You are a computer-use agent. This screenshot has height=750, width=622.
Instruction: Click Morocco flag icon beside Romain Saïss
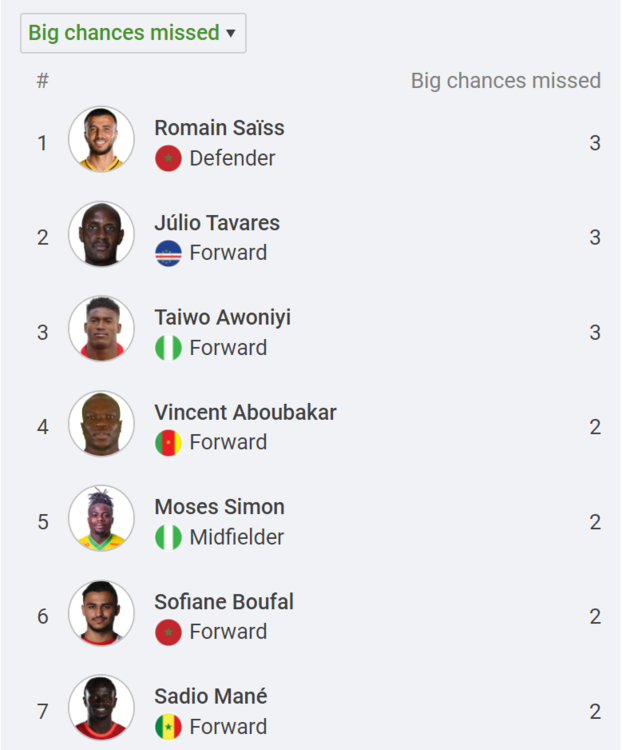(x=168, y=158)
